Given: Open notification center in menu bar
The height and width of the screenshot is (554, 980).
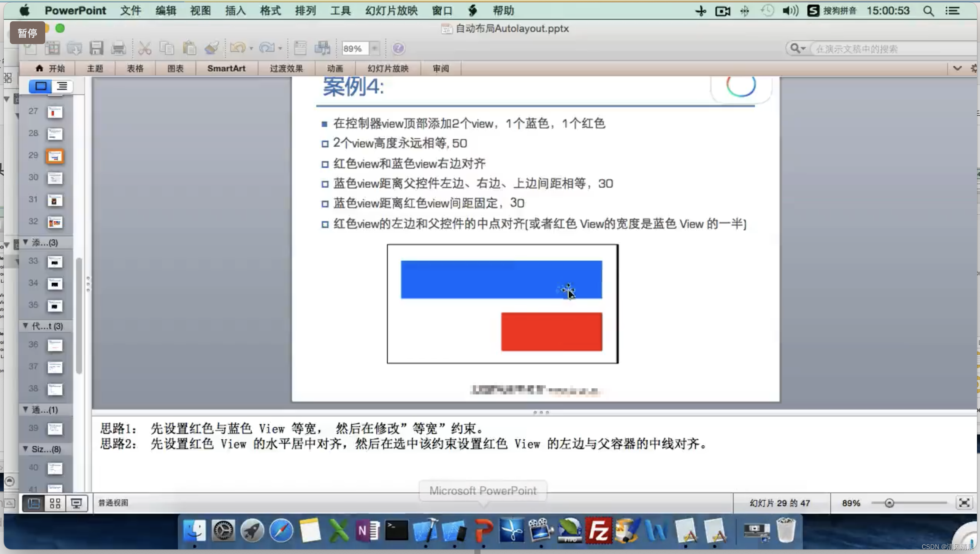Looking at the screenshot, I should click(x=953, y=11).
